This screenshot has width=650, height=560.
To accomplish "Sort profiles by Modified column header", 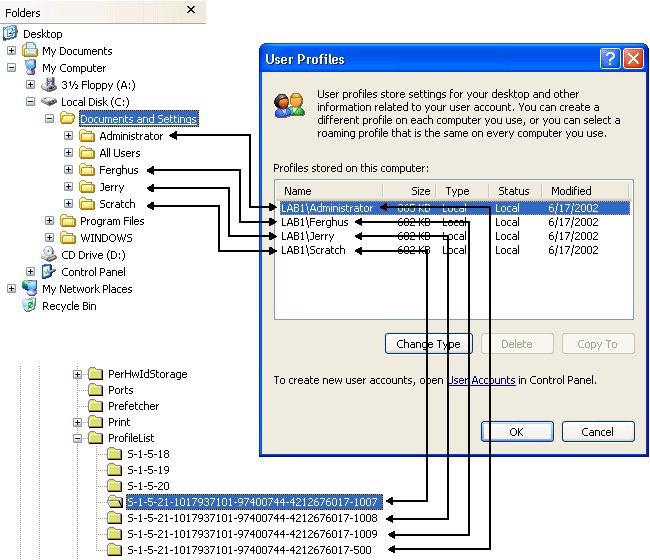I will tap(586, 191).
